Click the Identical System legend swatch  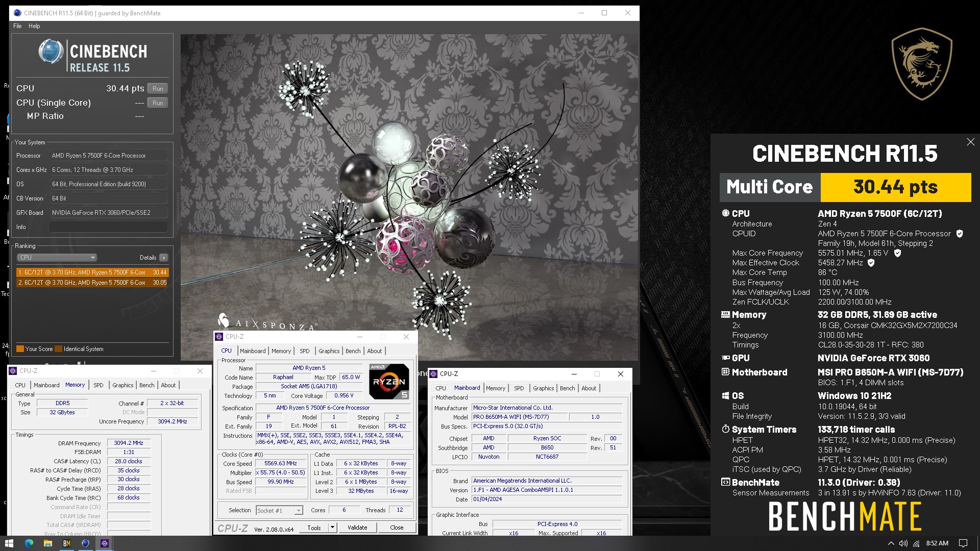pos(59,349)
